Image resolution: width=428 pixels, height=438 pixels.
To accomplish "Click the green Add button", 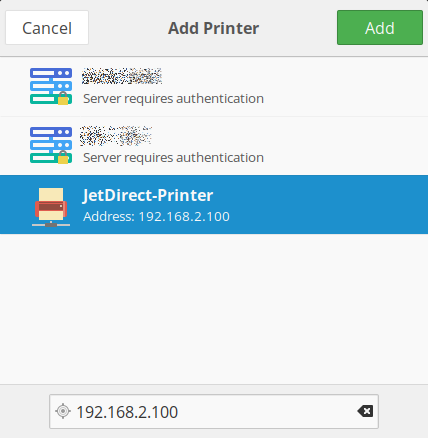I will click(380, 28).
